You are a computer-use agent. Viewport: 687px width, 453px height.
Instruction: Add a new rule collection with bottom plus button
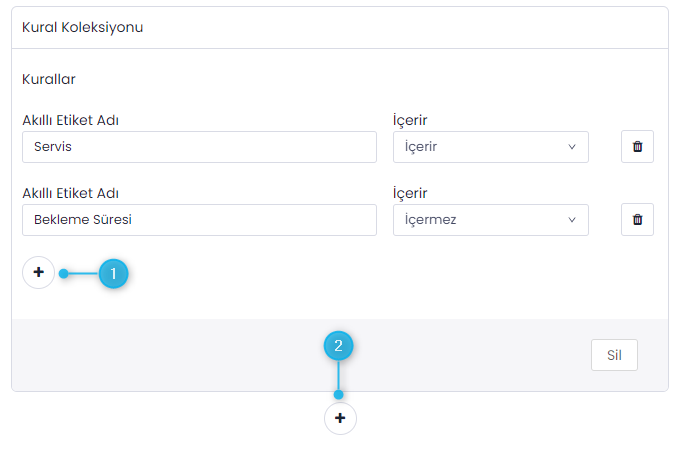[340, 418]
